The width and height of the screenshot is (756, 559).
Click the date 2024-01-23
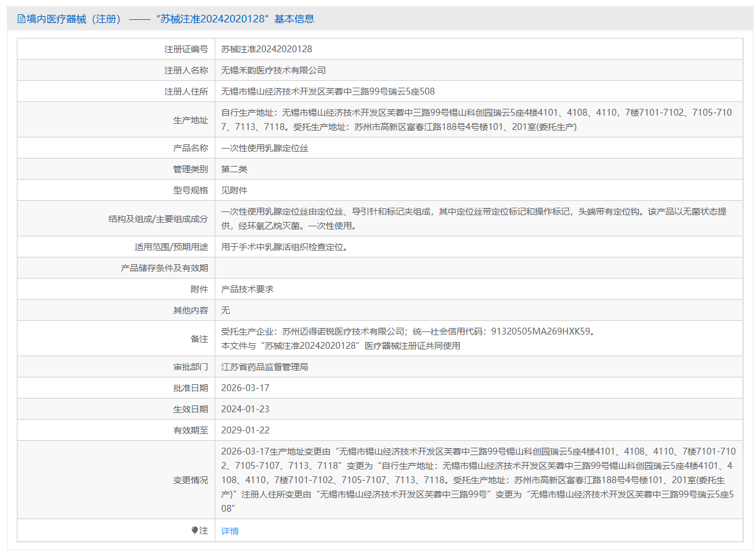click(245, 409)
